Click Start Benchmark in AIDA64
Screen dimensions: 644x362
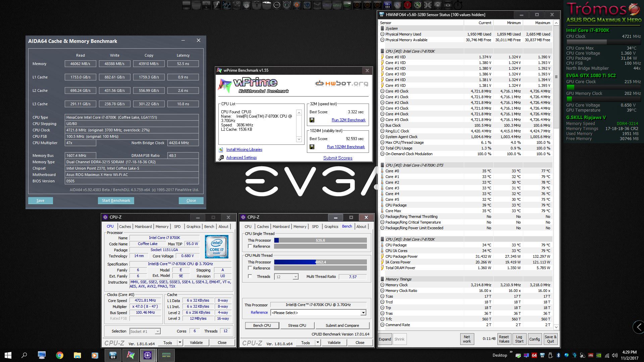116,200
